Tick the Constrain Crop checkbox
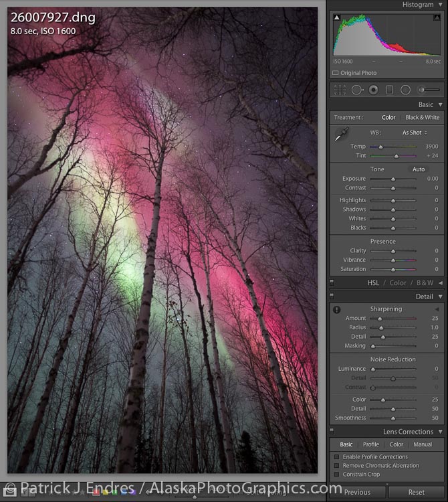Screen dimensions: 448x502 336,475
